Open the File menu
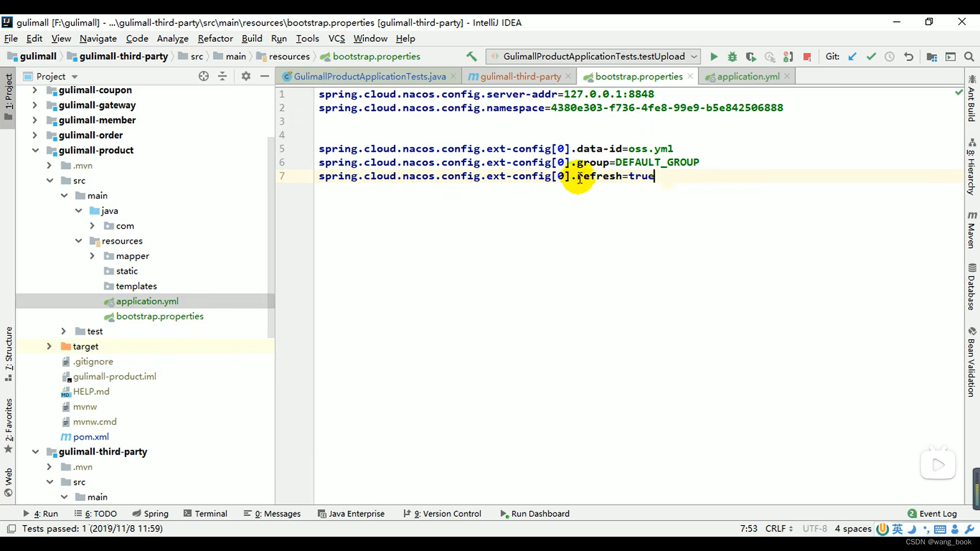The image size is (980, 551). pyautogui.click(x=11, y=38)
